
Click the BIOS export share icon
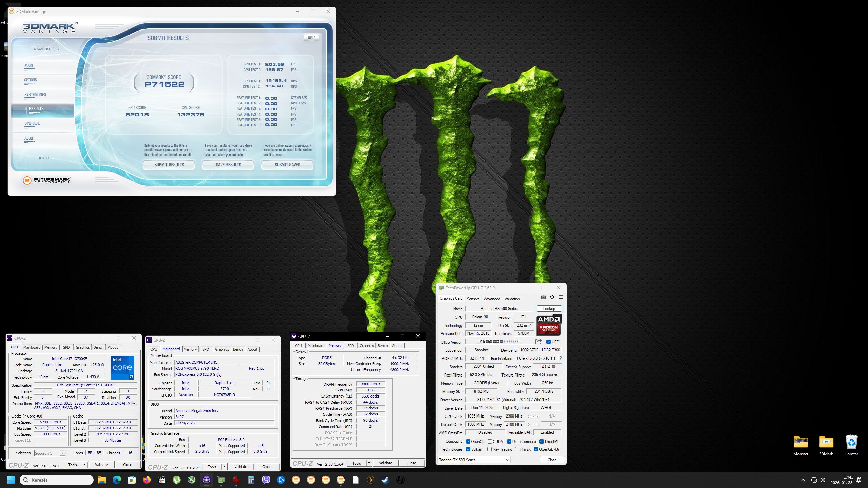pos(538,342)
